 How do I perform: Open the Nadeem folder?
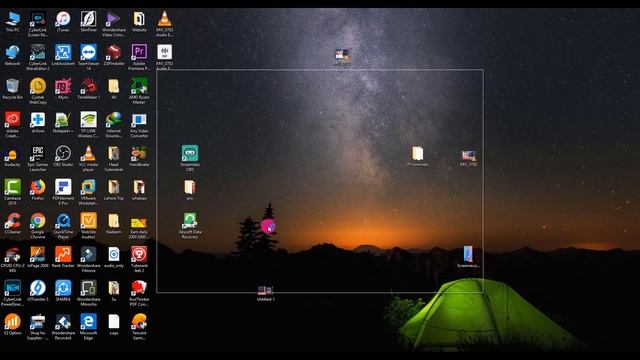click(113, 224)
